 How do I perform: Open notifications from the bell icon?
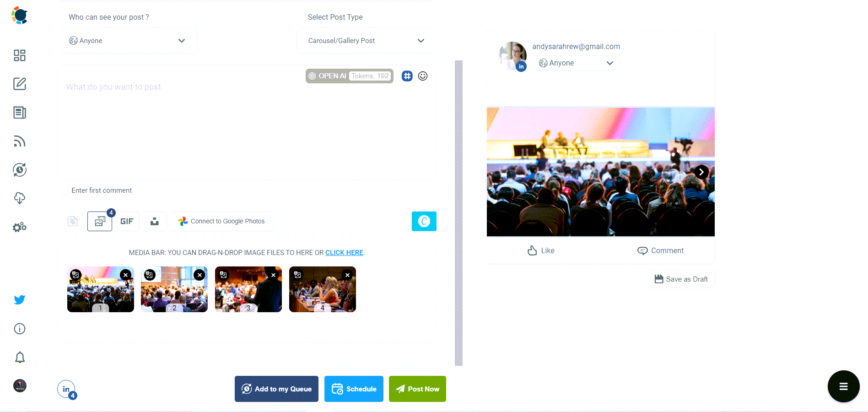[x=19, y=357]
